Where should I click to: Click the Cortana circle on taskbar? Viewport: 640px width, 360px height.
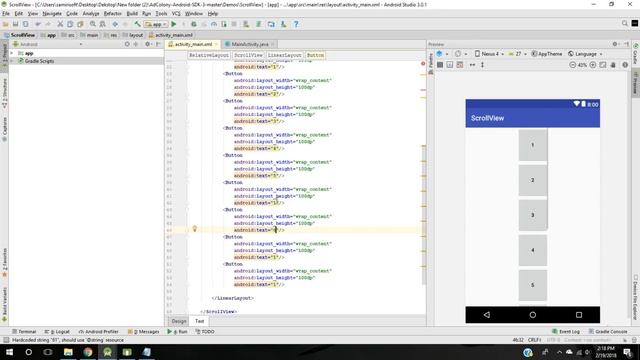[x=28, y=352]
